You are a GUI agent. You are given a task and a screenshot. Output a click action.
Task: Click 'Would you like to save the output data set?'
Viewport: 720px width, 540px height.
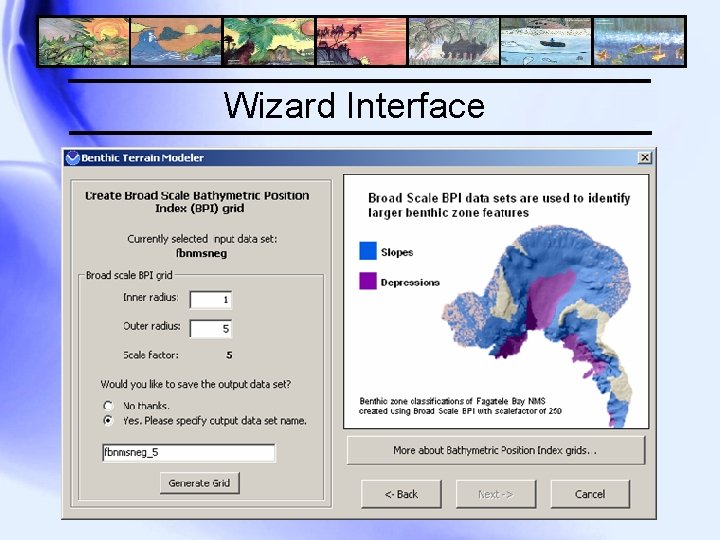196,384
